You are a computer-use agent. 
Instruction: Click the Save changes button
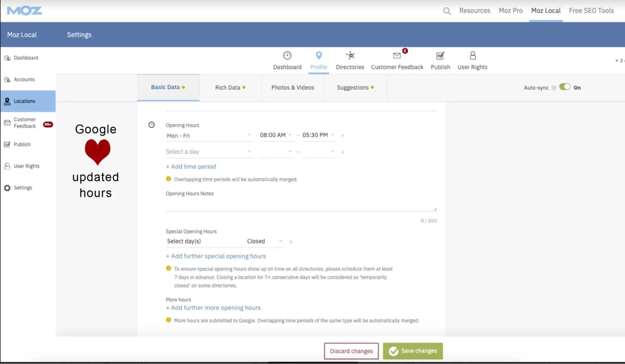[412, 351]
